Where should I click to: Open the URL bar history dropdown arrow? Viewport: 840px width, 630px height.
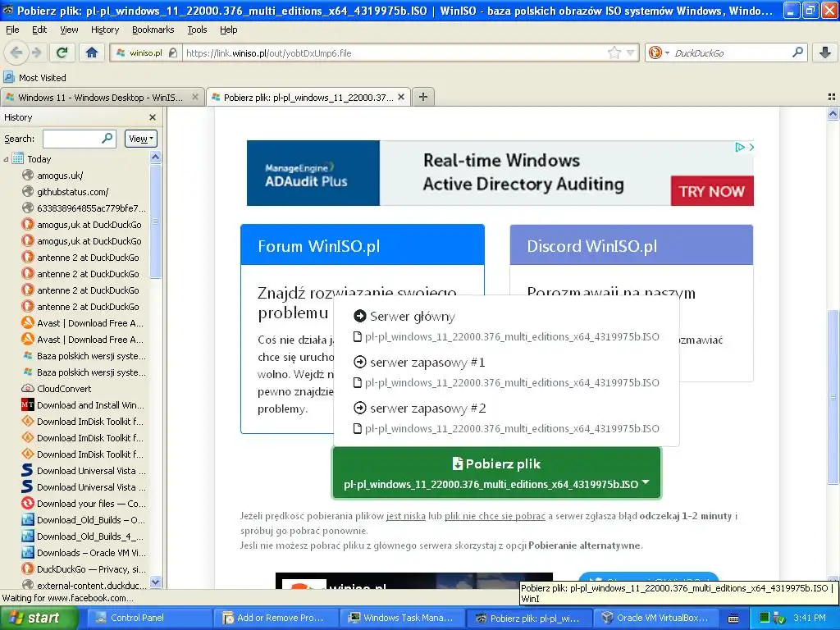[630, 52]
